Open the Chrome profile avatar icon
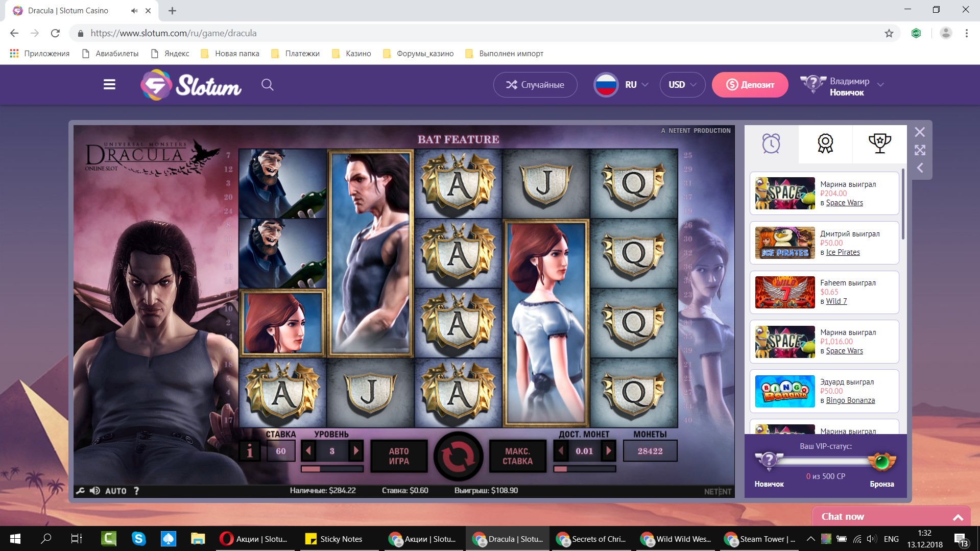 [x=946, y=33]
